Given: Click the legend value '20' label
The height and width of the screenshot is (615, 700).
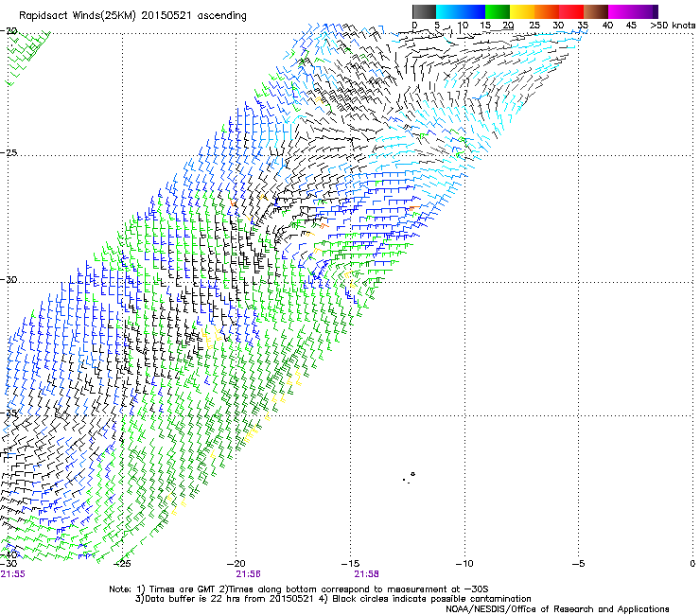Looking at the screenshot, I should tap(508, 26).
